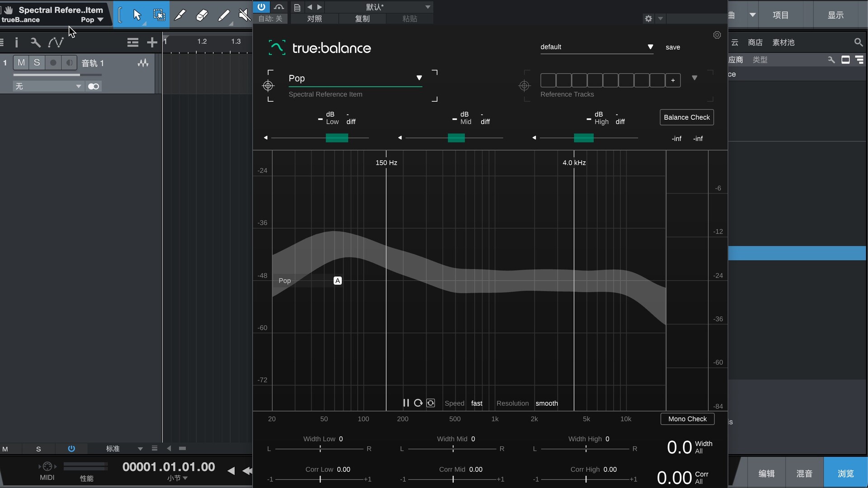This screenshot has height=488, width=868.
Task: Add a reference track with plus button
Action: pyautogui.click(x=673, y=80)
